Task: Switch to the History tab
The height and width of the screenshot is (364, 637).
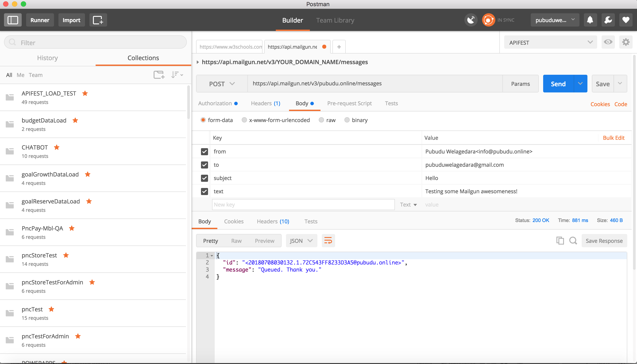Action: click(48, 58)
